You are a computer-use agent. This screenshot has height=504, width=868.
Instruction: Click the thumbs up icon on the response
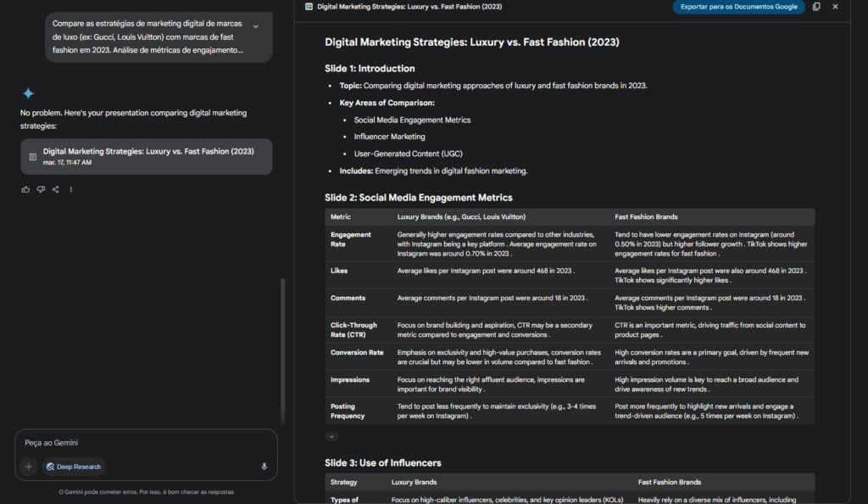tap(25, 189)
